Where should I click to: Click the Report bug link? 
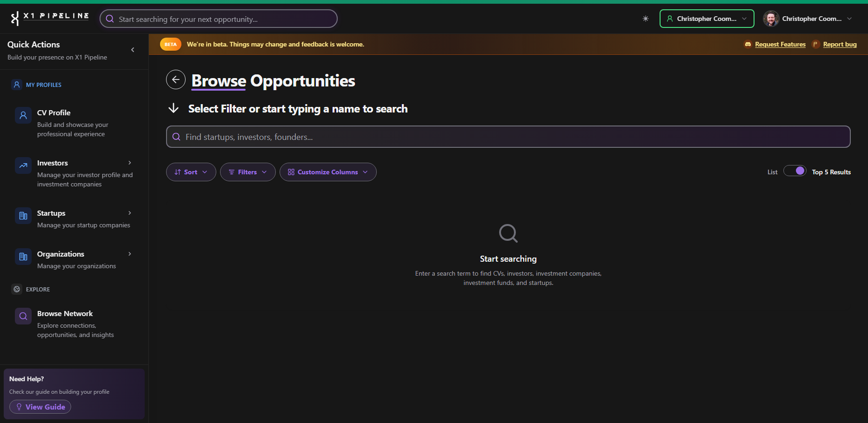click(840, 44)
